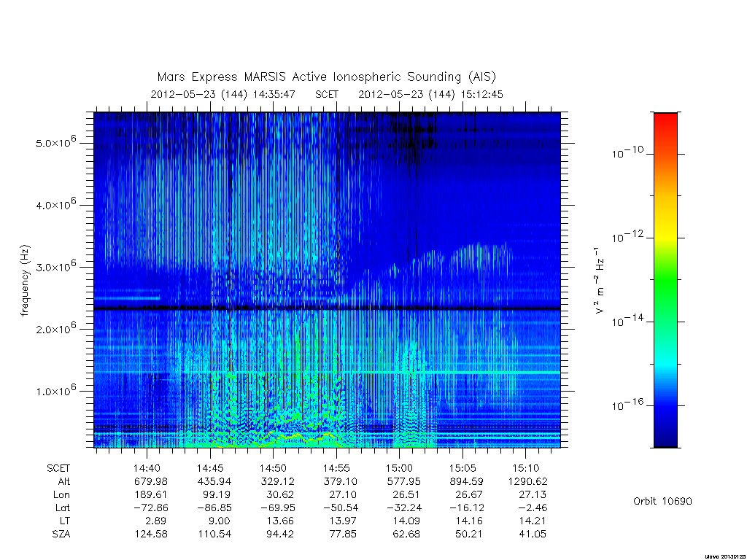747x560 pixels.
Task: Click the SCET time value 14:45
Action: tap(210, 468)
